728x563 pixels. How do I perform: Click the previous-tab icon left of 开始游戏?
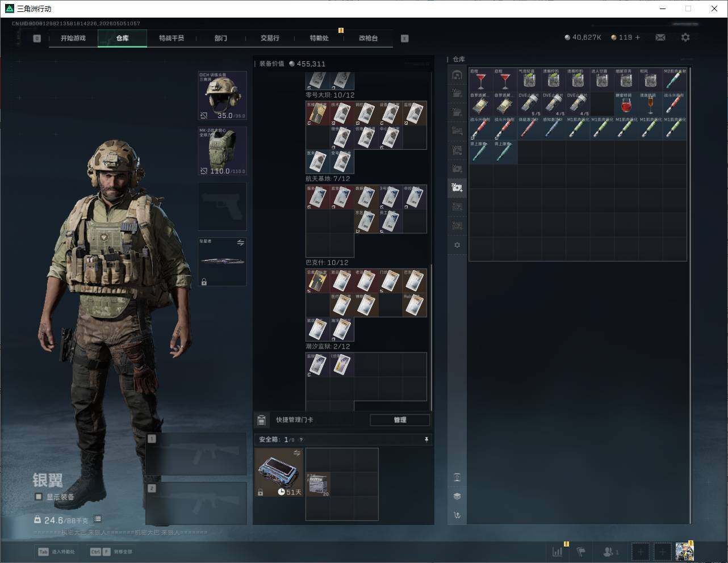(x=37, y=39)
